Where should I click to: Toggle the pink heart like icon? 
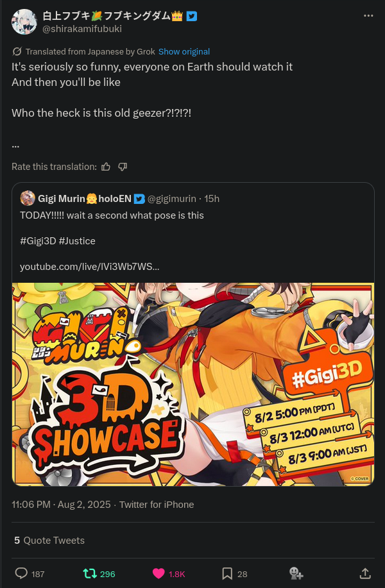tap(158, 573)
